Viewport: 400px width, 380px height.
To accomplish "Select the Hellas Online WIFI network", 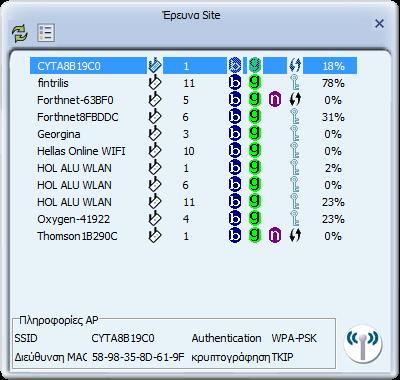I will tap(193, 151).
